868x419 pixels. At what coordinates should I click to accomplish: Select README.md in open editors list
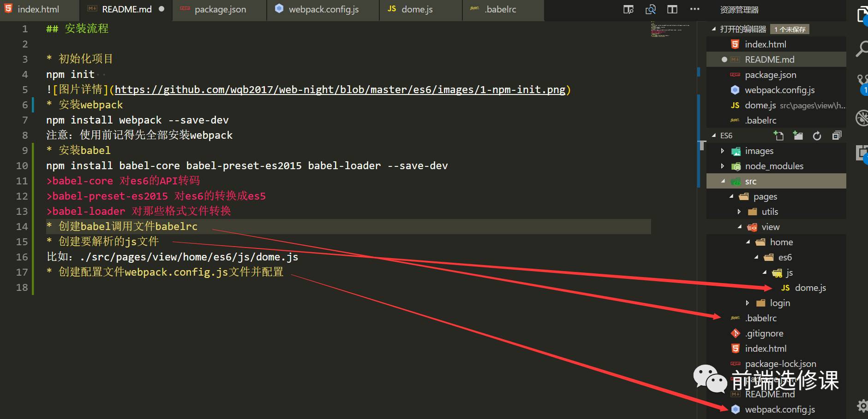pos(776,59)
